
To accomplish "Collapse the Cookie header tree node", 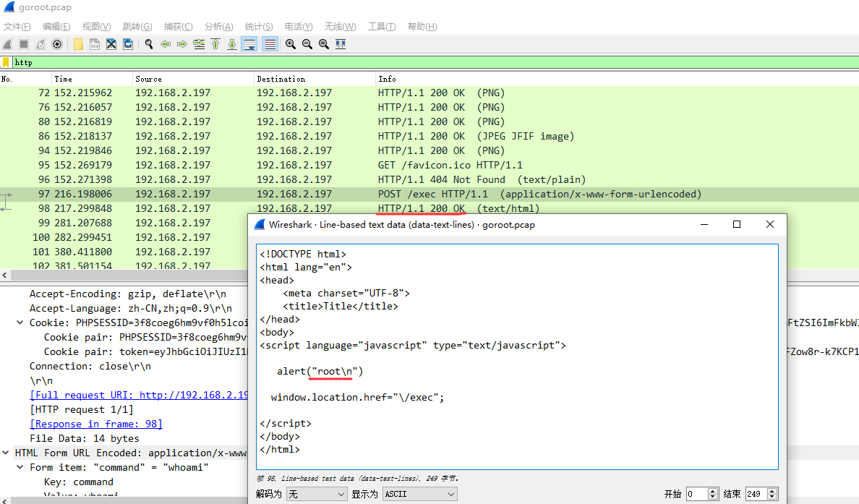I will (20, 323).
